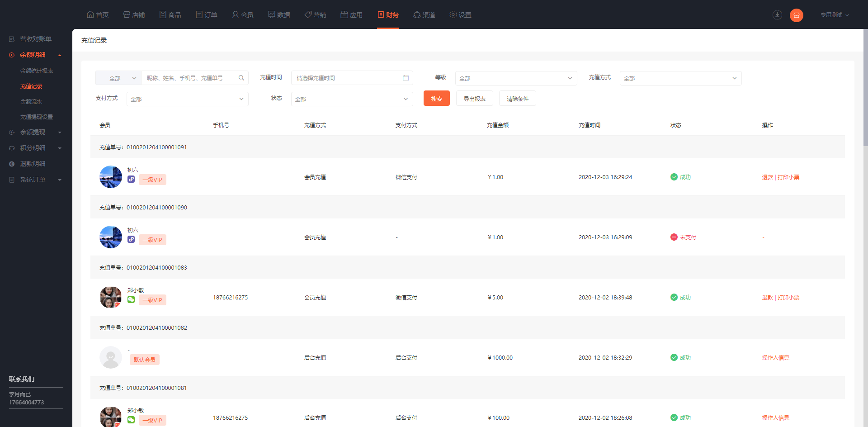Screen dimensions: 868x427
Task: Click the mini-program icon under 初六 order 1091
Action: point(131,179)
